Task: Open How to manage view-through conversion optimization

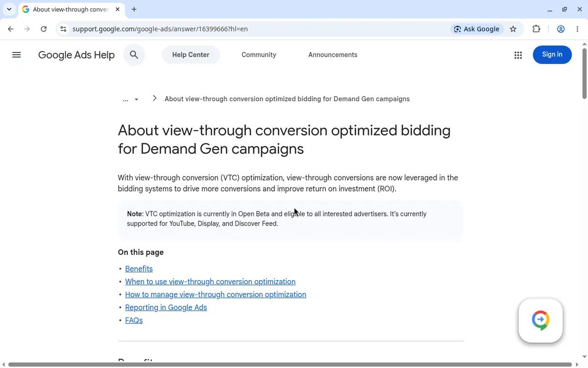Action: (x=216, y=294)
